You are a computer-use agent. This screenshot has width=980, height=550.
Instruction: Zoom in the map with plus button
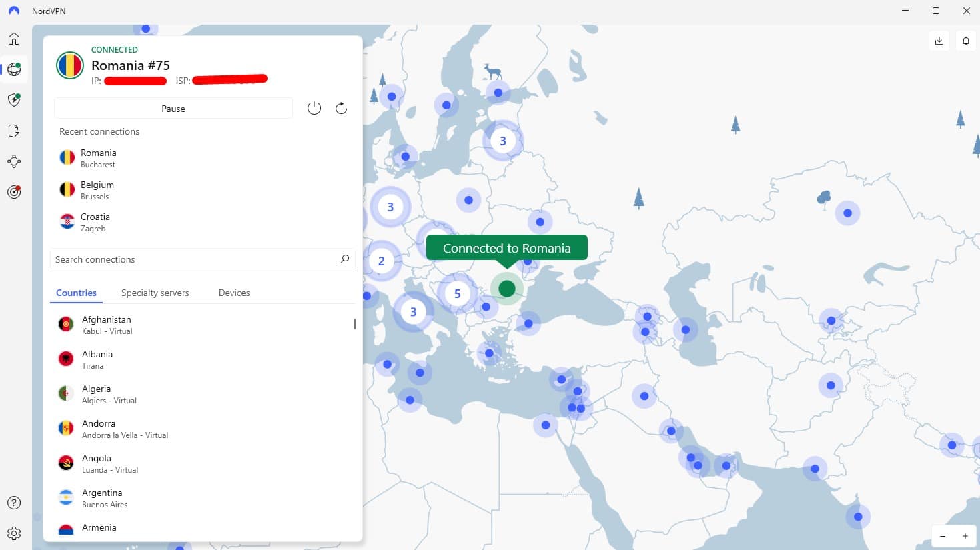(x=965, y=536)
